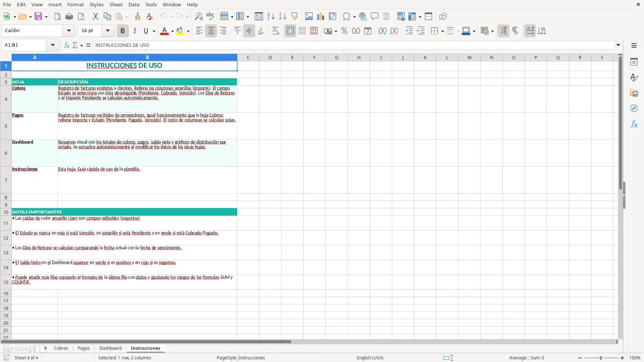Open the Data menu
644x362 pixels.
pyautogui.click(x=134, y=5)
